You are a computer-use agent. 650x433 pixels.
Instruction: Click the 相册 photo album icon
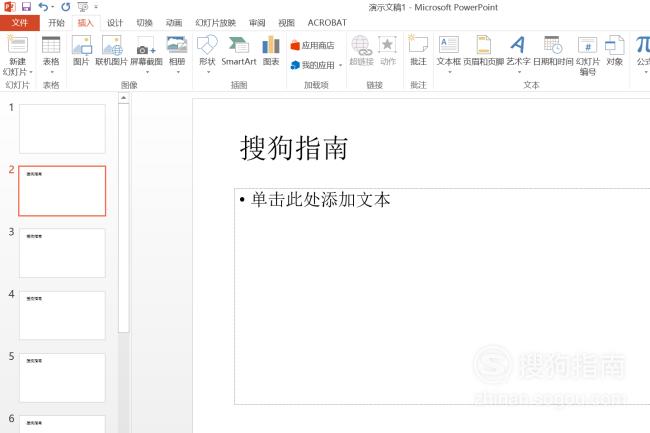177,45
